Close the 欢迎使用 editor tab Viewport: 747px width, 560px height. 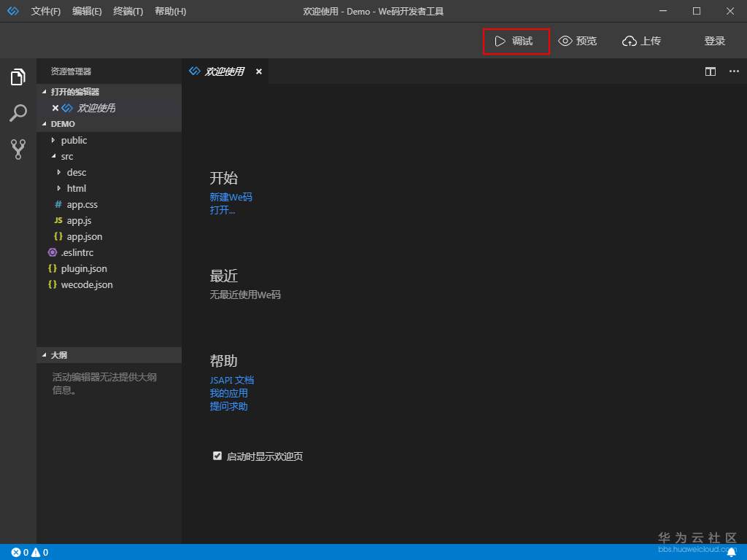tap(259, 71)
